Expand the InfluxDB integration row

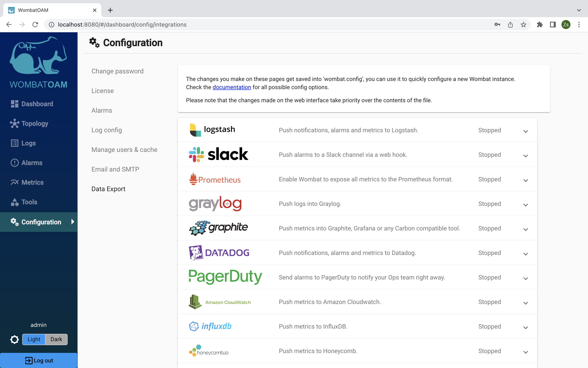[526, 328]
